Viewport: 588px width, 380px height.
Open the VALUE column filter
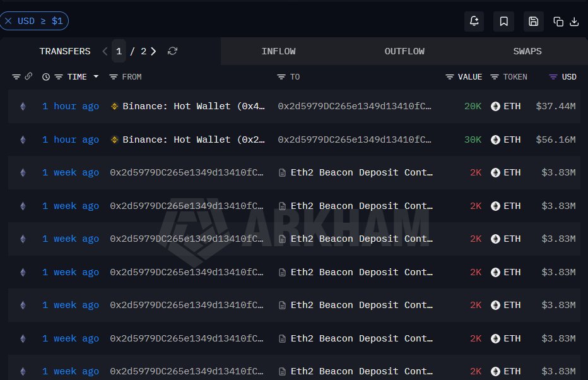tap(450, 77)
